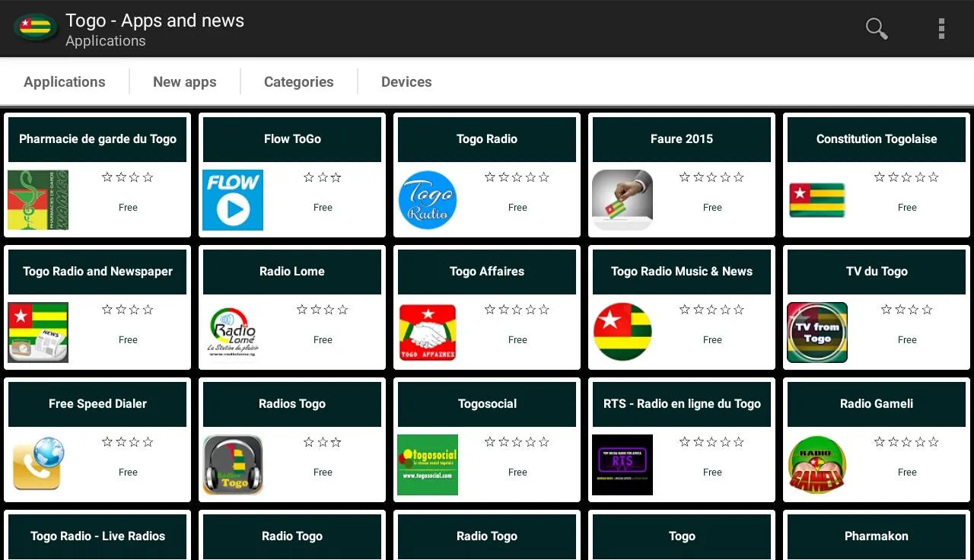The height and width of the screenshot is (560, 974).
Task: Select the Devices tab
Action: 406,82
